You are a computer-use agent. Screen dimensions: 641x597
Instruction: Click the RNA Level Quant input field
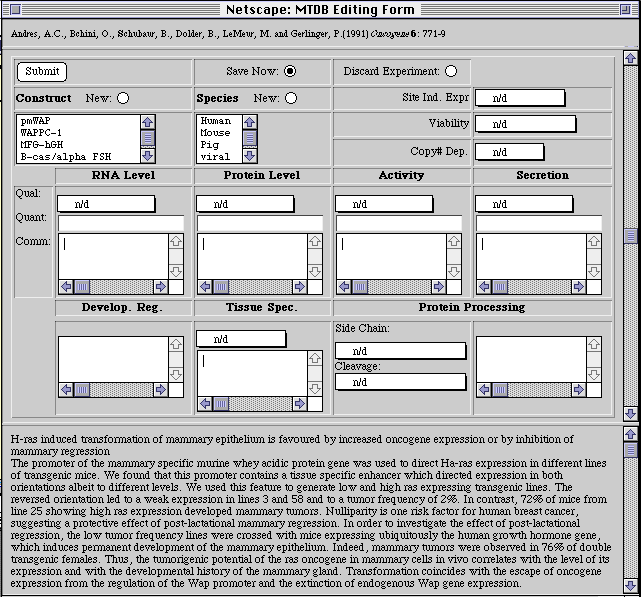(x=121, y=223)
